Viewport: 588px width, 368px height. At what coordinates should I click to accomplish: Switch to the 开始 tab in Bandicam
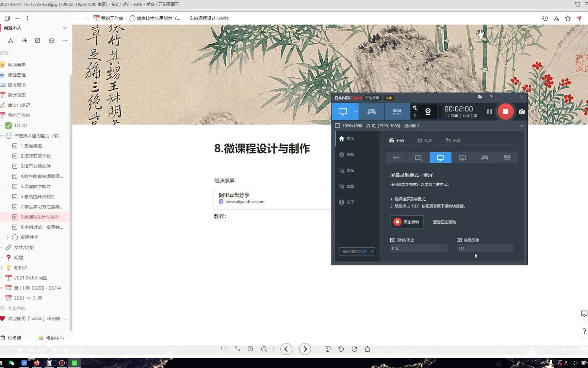coord(396,140)
